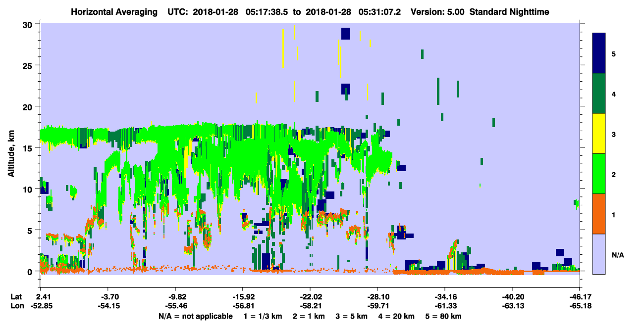Click the y-axis tick label 20

click(x=29, y=106)
